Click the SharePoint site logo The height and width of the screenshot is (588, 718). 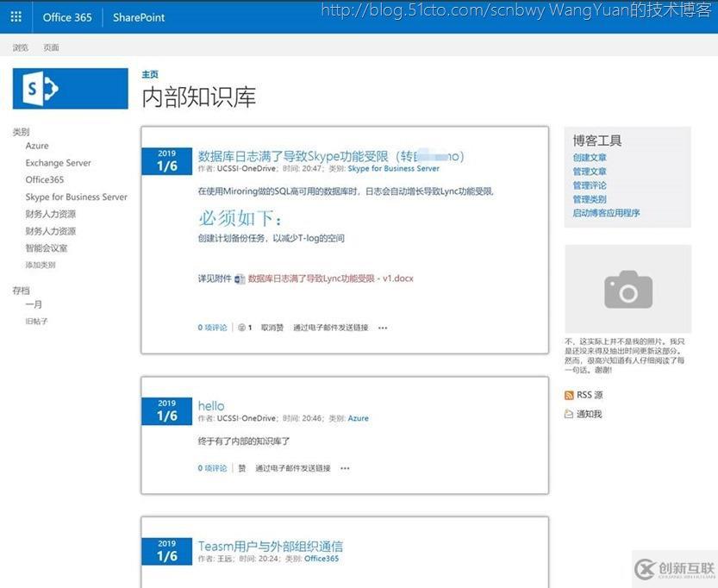pos(71,89)
